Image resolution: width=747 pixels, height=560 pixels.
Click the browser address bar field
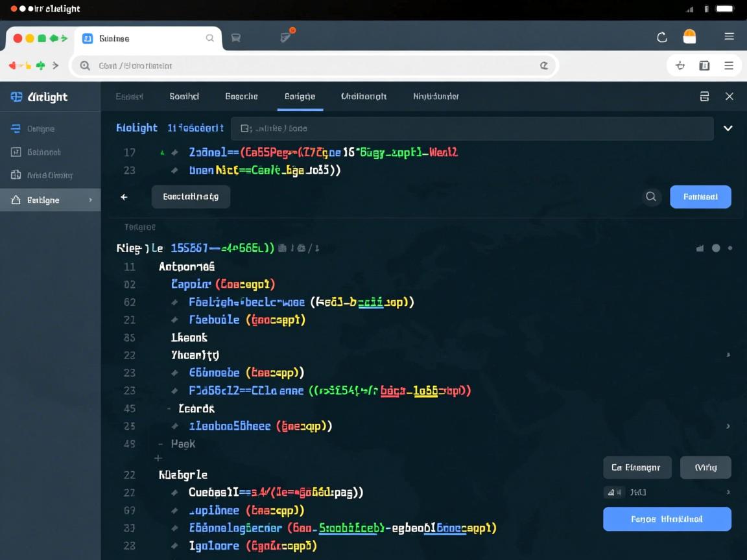click(311, 65)
